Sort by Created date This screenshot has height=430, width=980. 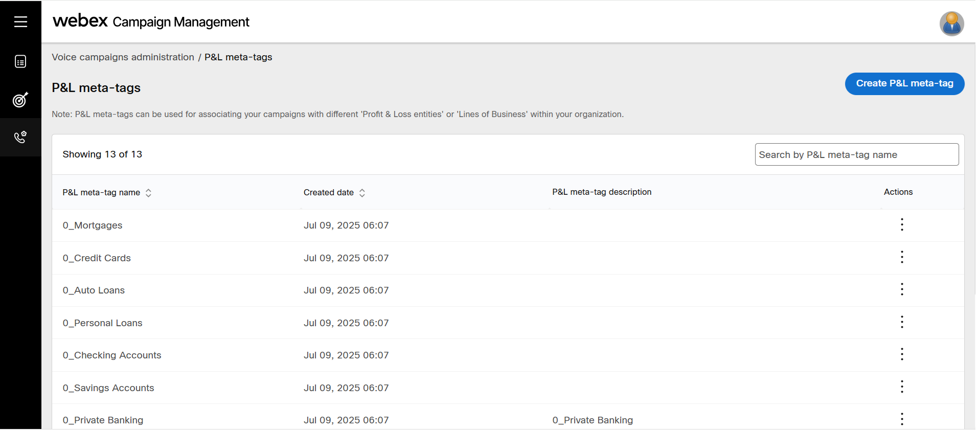362,193
